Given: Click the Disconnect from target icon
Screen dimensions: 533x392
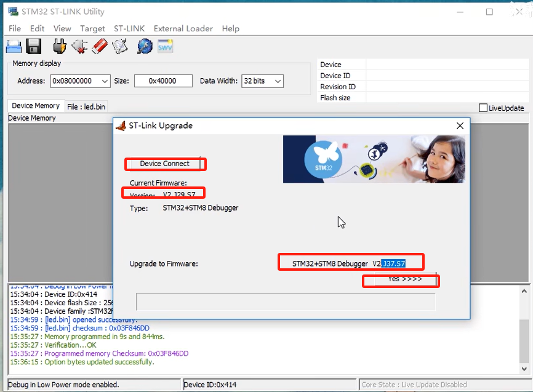Looking at the screenshot, I should click(79, 46).
